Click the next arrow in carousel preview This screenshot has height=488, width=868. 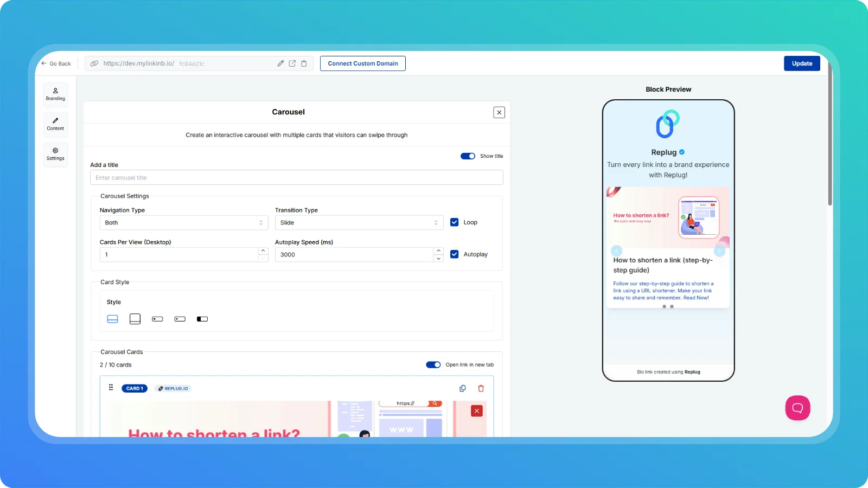tap(720, 251)
